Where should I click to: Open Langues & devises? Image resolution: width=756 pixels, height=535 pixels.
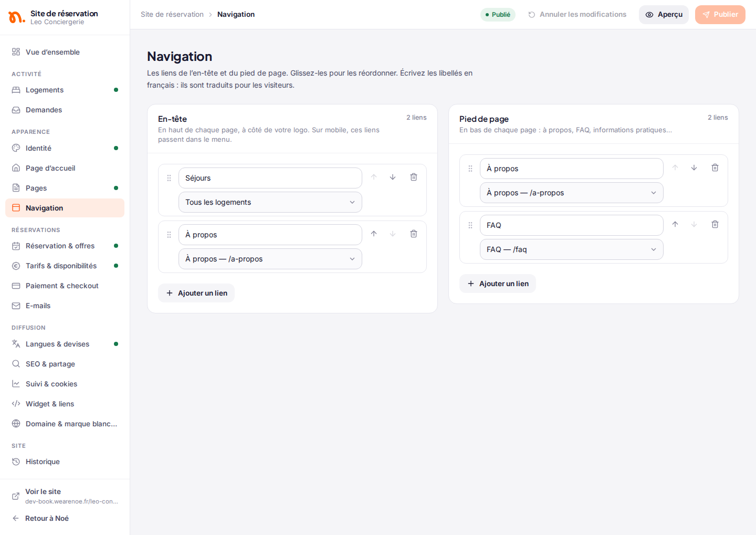[x=65, y=344]
